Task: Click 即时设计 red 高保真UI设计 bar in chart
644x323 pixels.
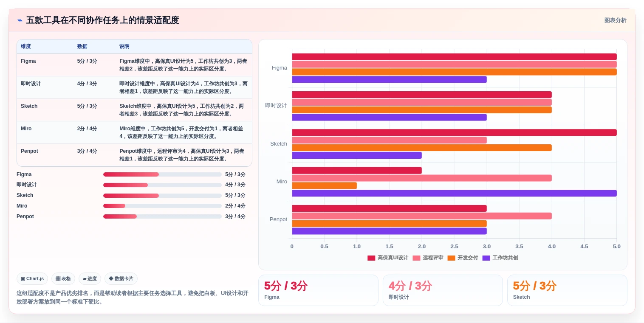Action: 422,95
